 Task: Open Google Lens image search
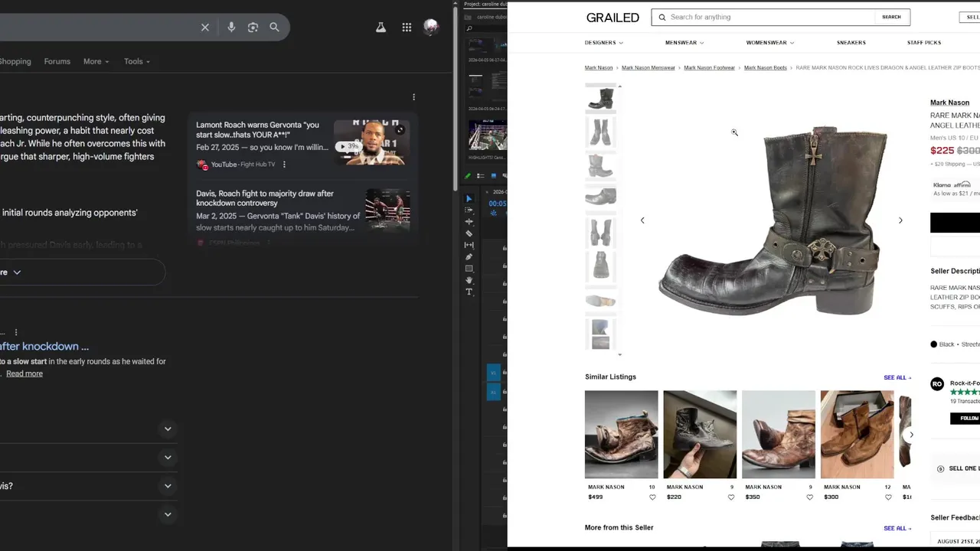point(253,28)
